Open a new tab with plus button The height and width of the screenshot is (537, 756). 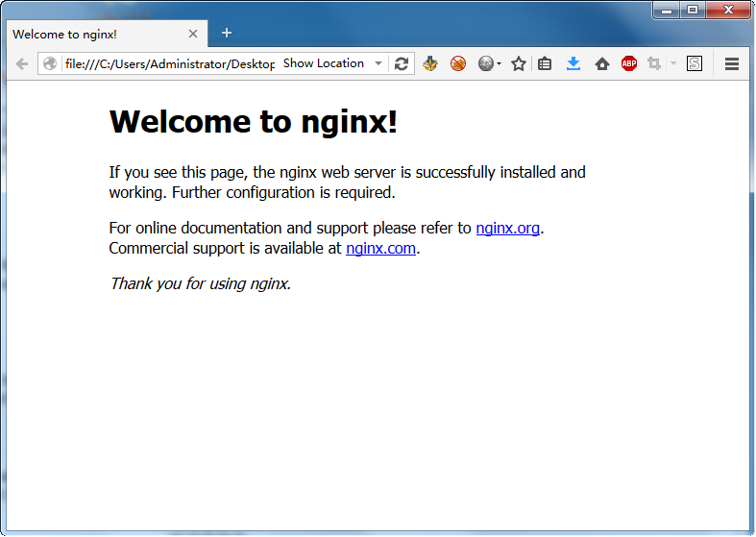227,33
